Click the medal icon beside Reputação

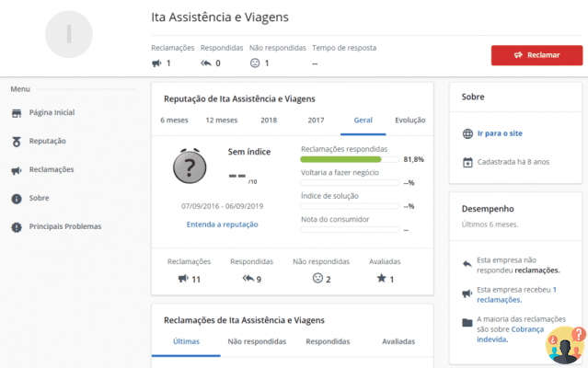pos(17,142)
